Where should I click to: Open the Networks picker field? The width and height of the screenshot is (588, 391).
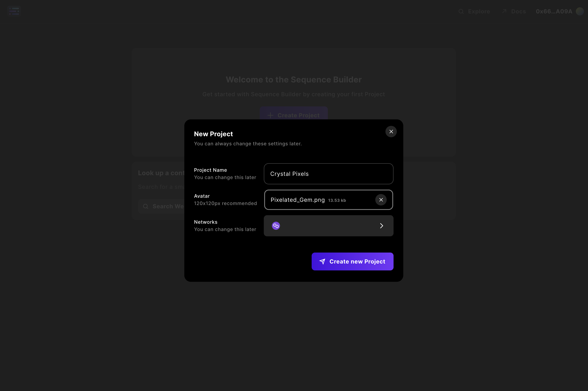(328, 225)
